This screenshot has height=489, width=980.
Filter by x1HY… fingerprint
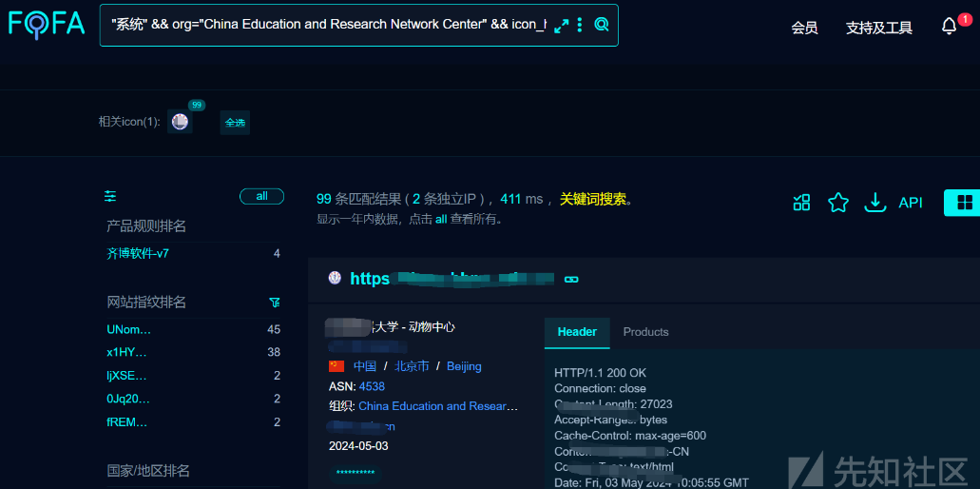click(x=126, y=352)
